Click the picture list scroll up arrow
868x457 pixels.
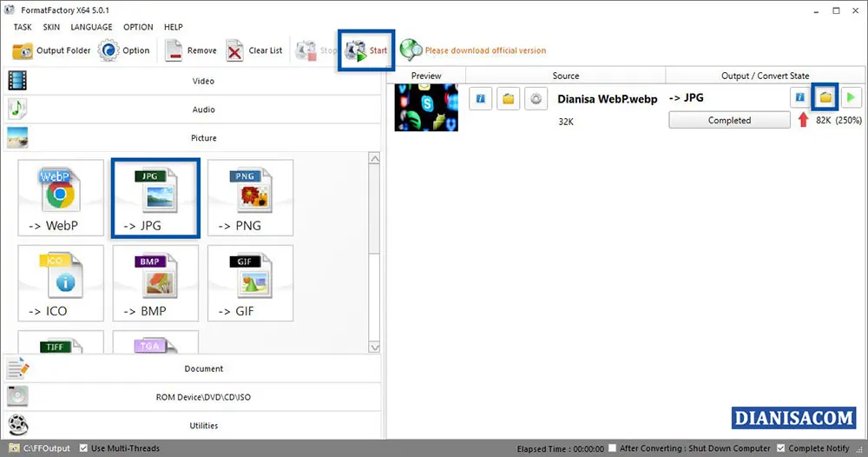(x=375, y=158)
